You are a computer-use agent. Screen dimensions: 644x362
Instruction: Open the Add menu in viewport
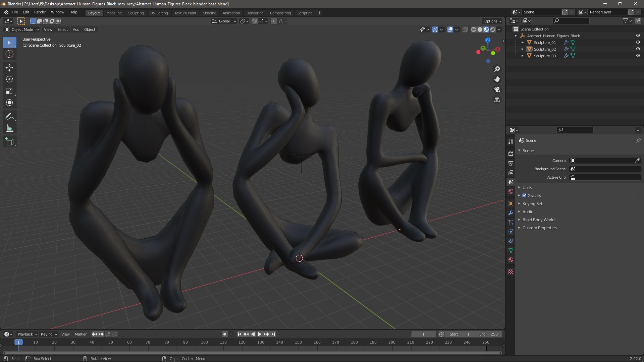[x=76, y=30]
